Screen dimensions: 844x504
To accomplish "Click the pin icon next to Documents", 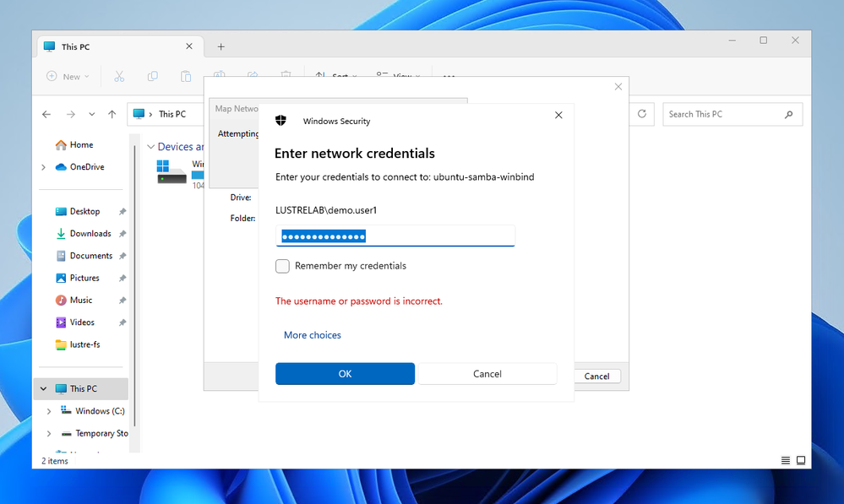I will [123, 256].
